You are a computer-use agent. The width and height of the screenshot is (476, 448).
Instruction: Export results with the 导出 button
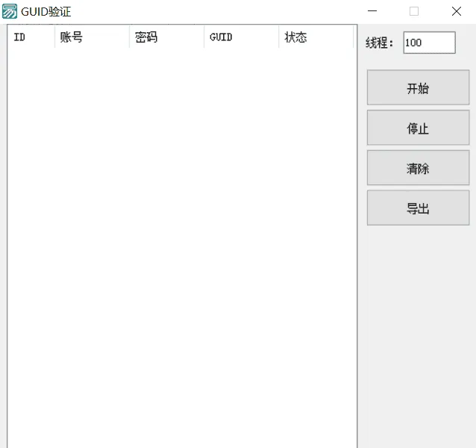tap(418, 209)
